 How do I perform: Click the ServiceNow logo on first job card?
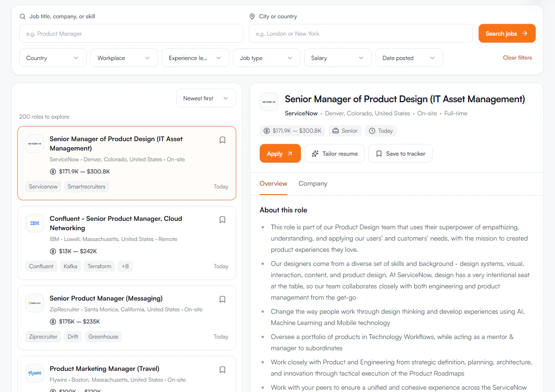click(x=35, y=143)
